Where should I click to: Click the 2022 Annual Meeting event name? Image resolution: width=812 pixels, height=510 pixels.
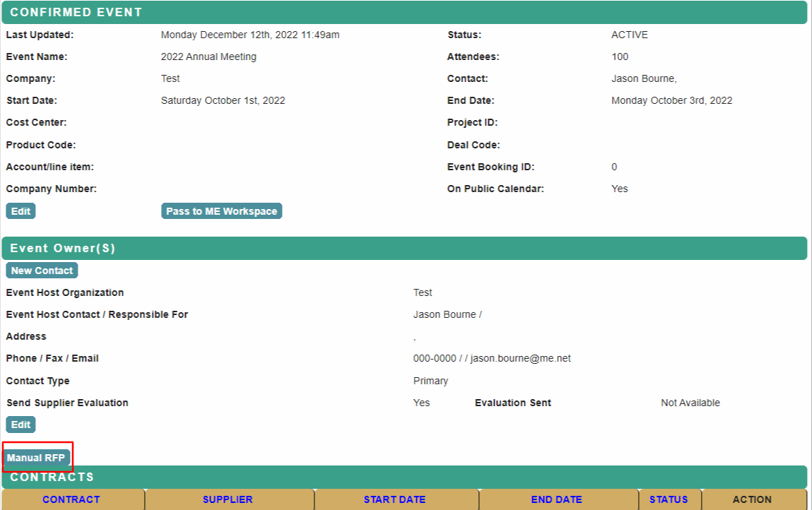point(208,57)
